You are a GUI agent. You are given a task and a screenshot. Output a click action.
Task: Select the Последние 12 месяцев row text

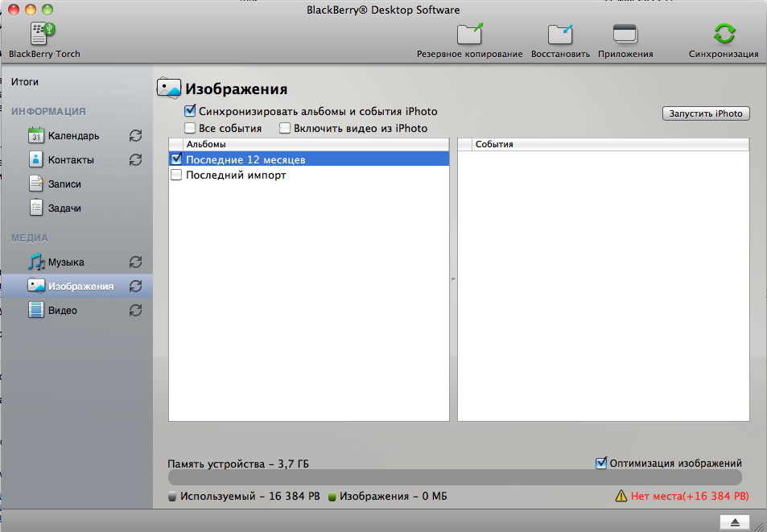245,159
